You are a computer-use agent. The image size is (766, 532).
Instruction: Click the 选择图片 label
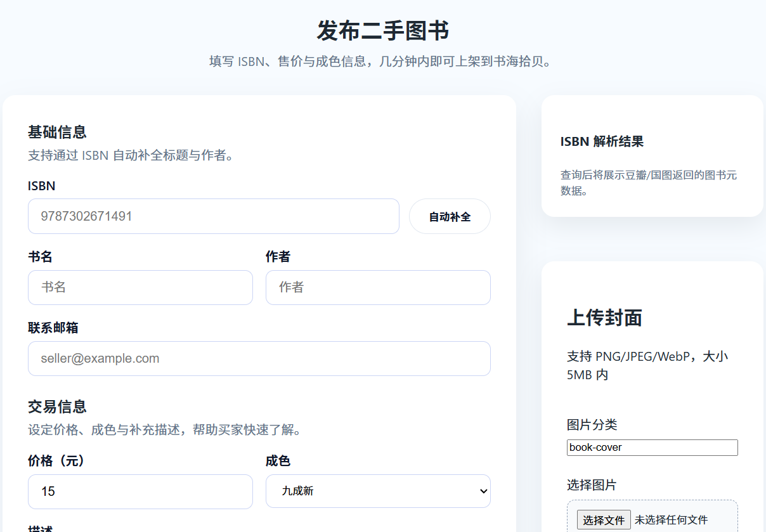(592, 485)
